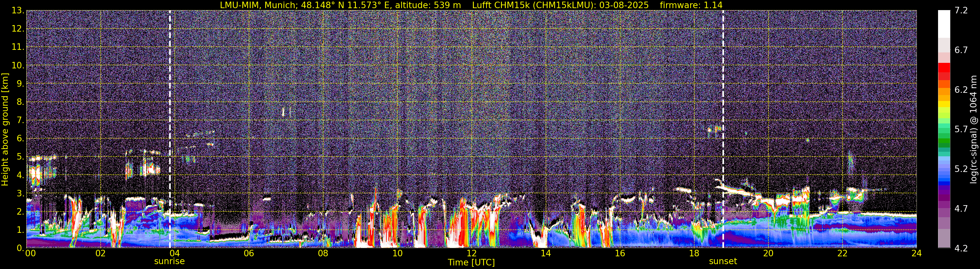Click the "sunset" label below the time axis
The width and height of the screenshot is (980, 269).
tap(723, 262)
